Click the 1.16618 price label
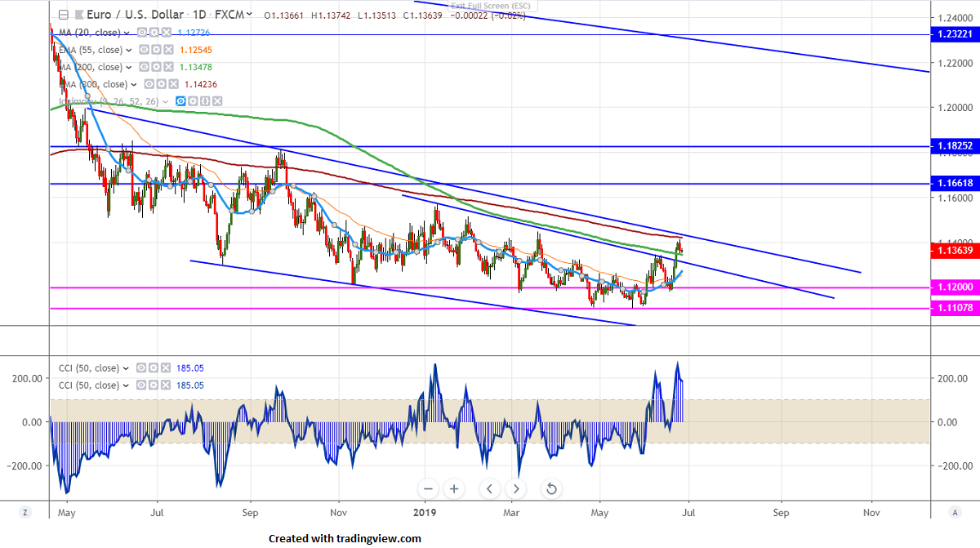Screen dimensions: 980x548 (954, 184)
